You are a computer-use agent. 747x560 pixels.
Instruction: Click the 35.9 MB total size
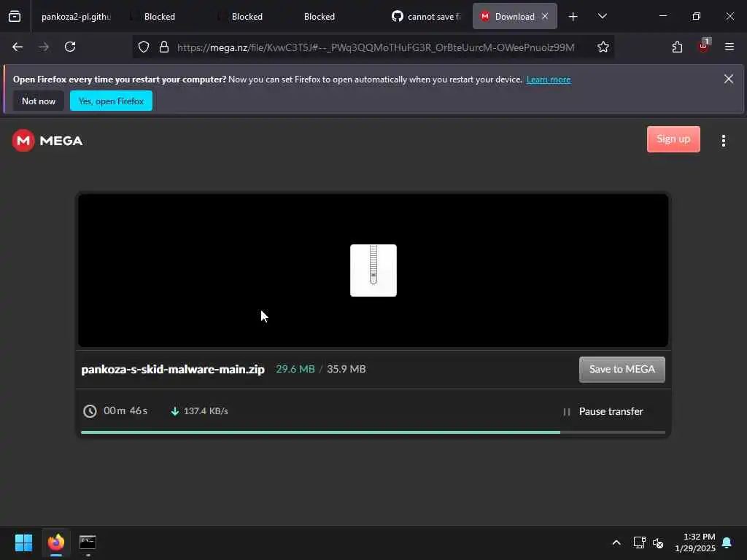pos(347,369)
